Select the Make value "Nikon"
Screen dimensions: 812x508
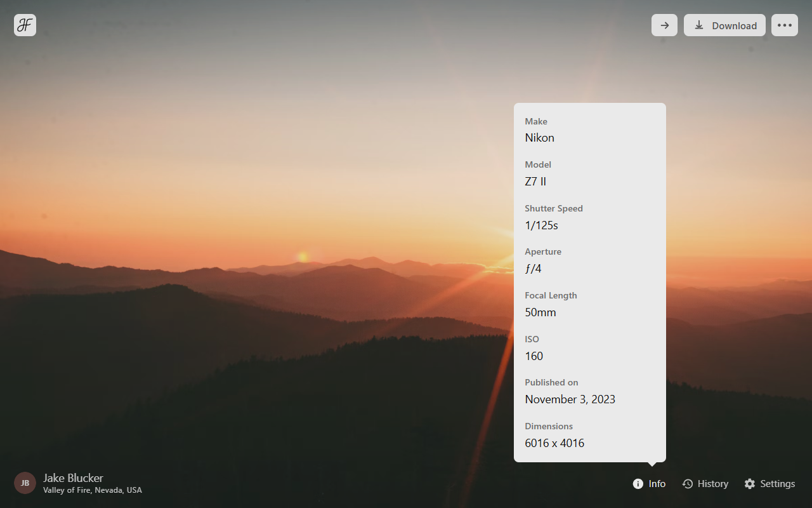pos(540,138)
